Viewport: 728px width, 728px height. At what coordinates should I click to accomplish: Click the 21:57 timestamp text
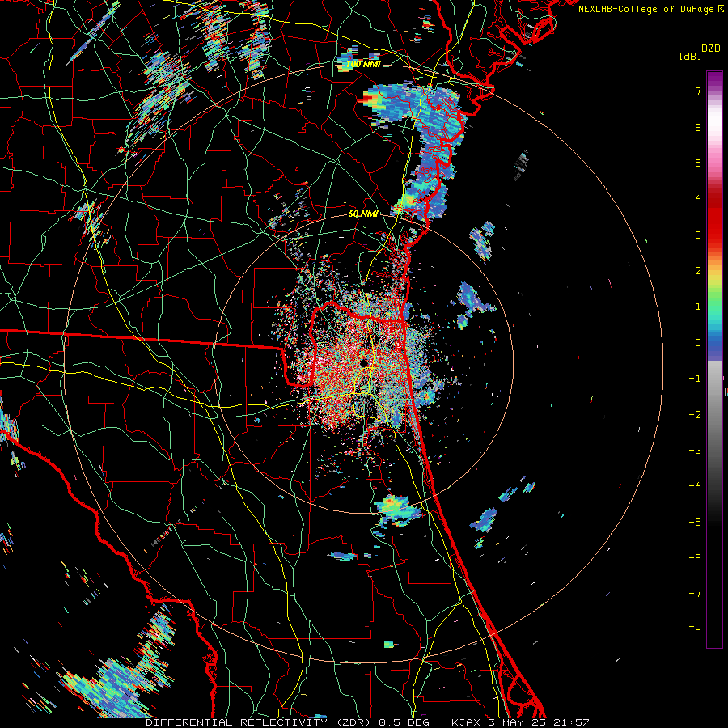click(x=571, y=722)
